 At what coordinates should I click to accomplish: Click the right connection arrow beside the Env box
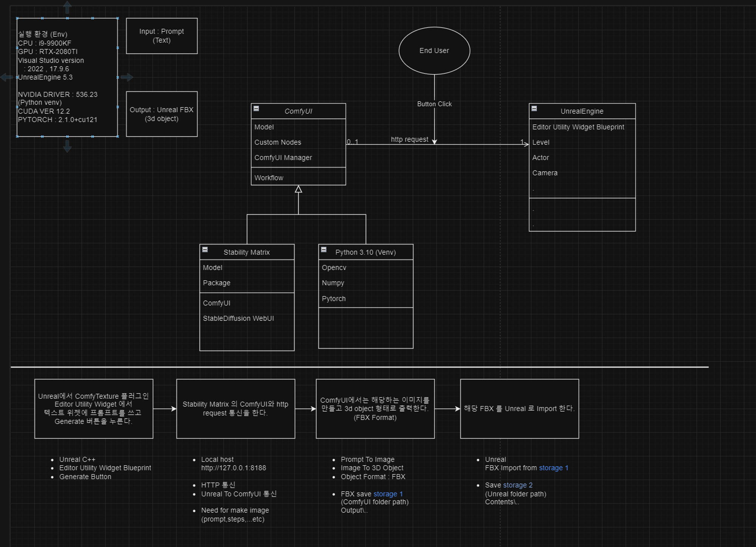pyautogui.click(x=127, y=77)
